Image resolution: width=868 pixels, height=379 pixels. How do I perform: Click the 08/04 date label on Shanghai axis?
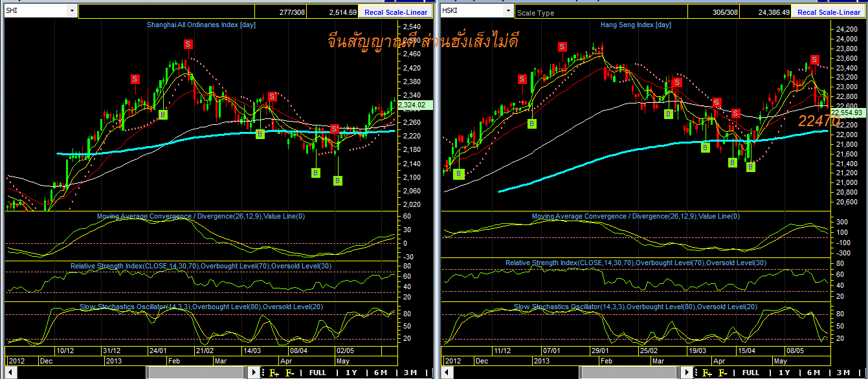click(x=300, y=350)
